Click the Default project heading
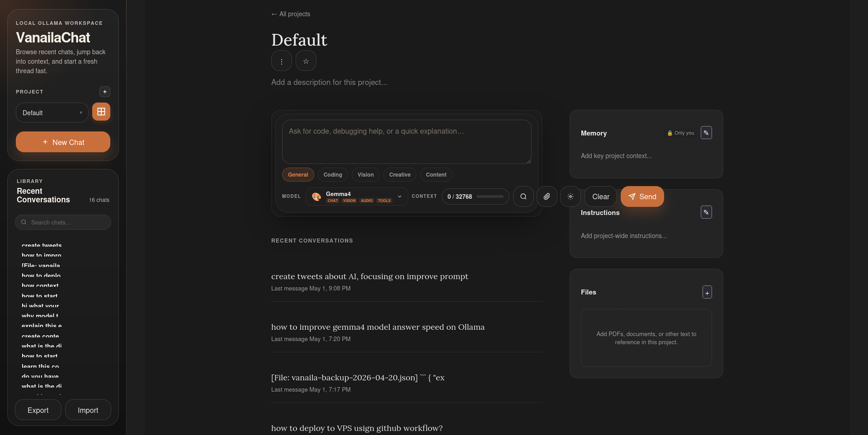 (x=299, y=40)
